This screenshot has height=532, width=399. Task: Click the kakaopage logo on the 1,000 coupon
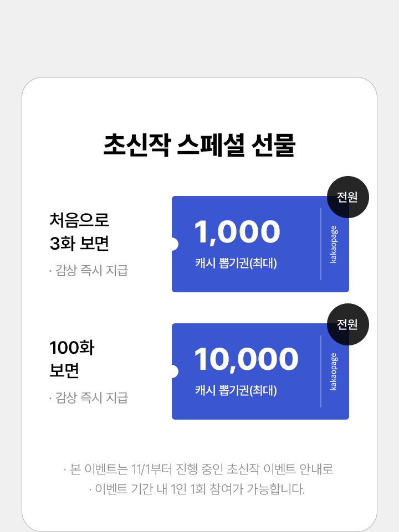click(x=333, y=244)
